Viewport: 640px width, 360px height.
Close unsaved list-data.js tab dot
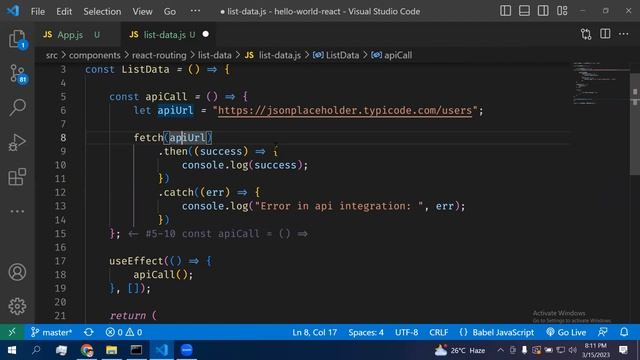(x=206, y=34)
